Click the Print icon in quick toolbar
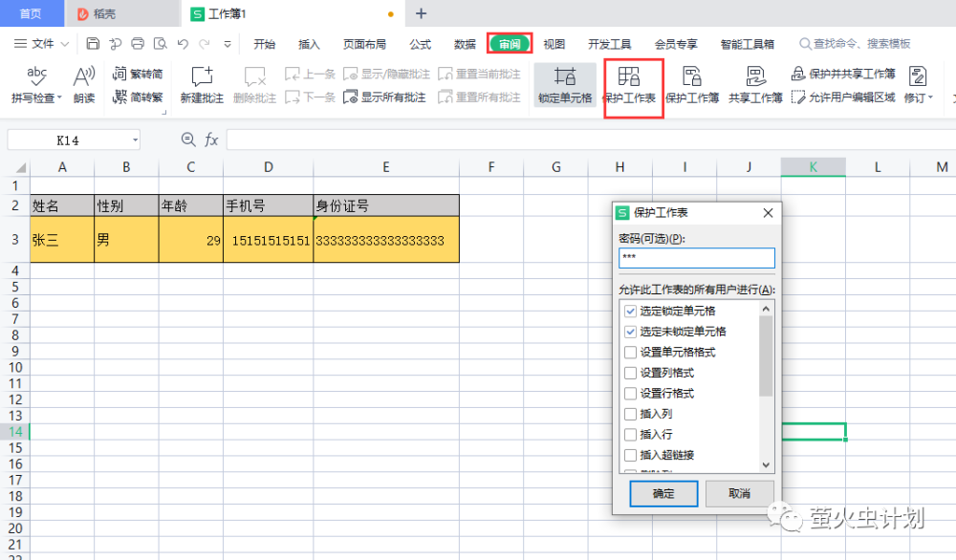 pyautogui.click(x=138, y=44)
